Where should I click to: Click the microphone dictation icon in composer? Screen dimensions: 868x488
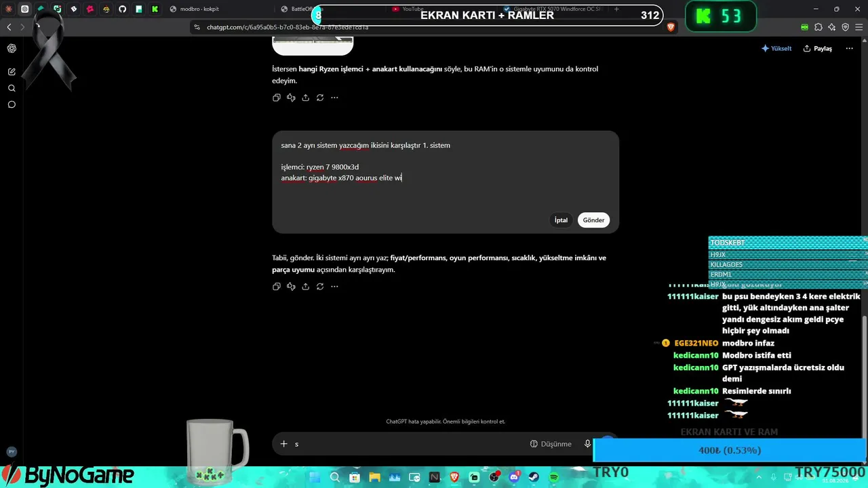[x=587, y=444]
